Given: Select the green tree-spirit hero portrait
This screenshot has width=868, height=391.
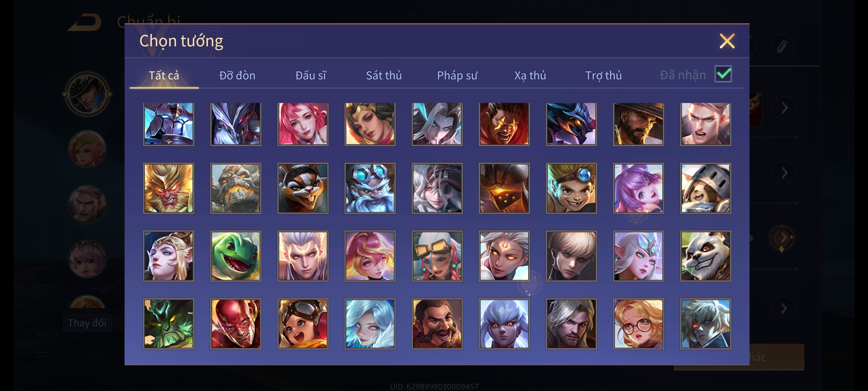Looking at the screenshot, I should tap(169, 324).
